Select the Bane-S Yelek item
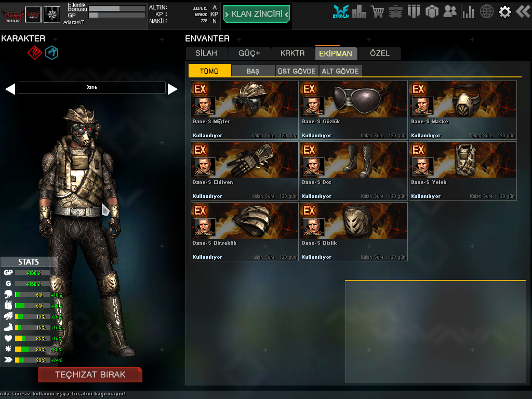Screen dimensions: 532x399 [463, 171]
